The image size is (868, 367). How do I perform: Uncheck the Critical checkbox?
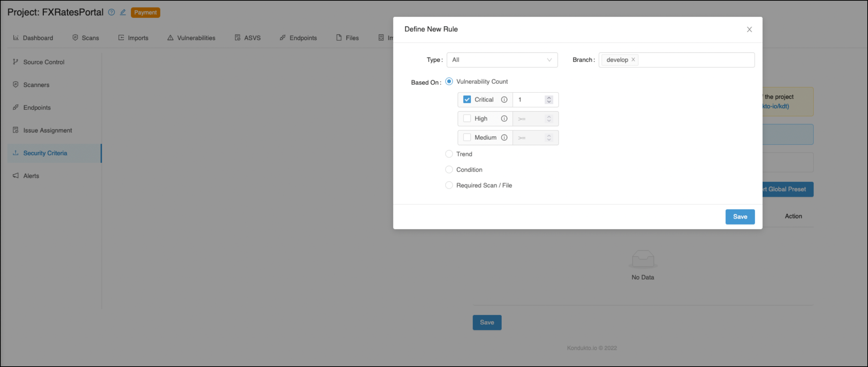pyautogui.click(x=467, y=100)
